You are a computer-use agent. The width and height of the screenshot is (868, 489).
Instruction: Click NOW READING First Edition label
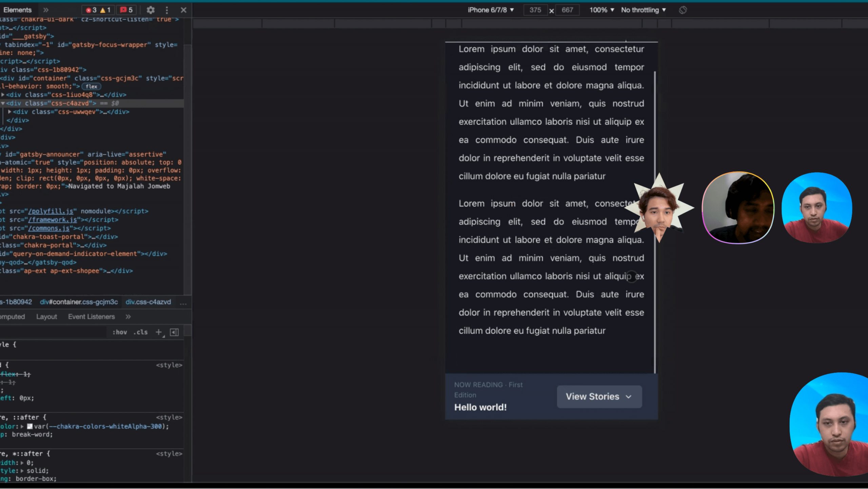[x=488, y=390]
